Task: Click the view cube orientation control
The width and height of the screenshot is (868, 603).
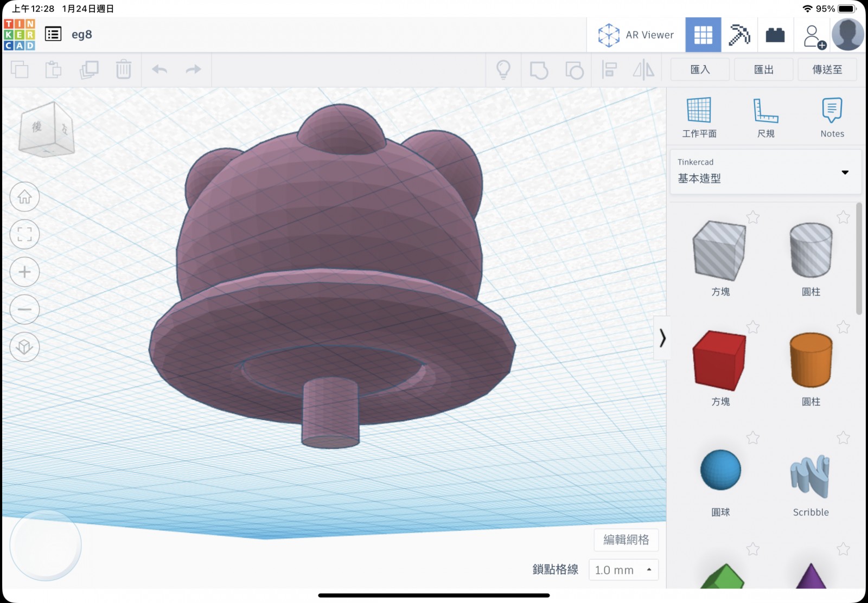Action: coord(46,129)
